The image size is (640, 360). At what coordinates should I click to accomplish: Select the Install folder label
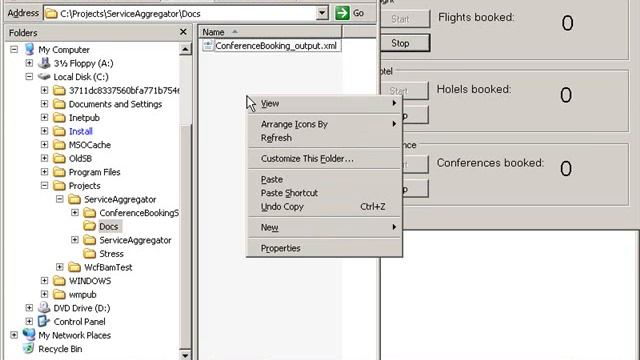point(80,131)
